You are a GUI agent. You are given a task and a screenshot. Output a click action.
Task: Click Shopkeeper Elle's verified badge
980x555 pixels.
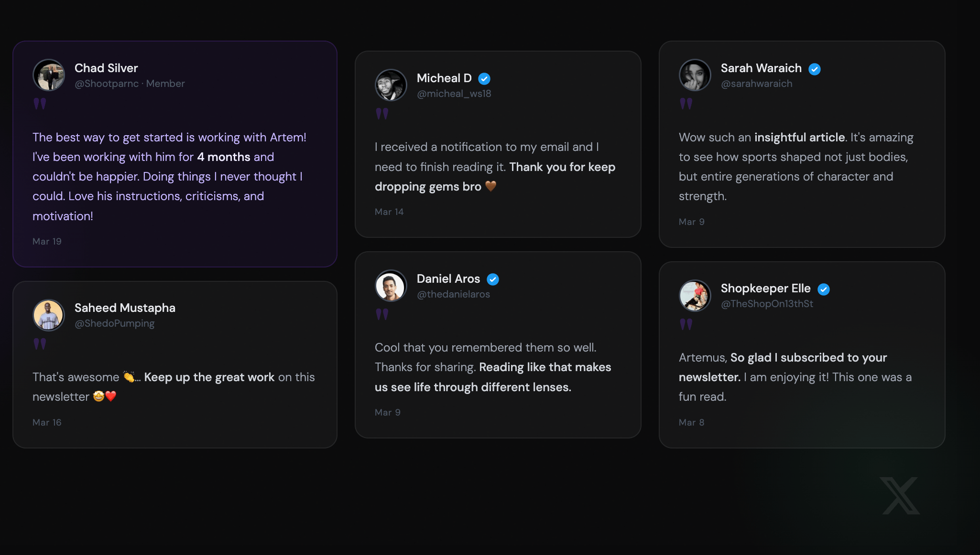[824, 289]
